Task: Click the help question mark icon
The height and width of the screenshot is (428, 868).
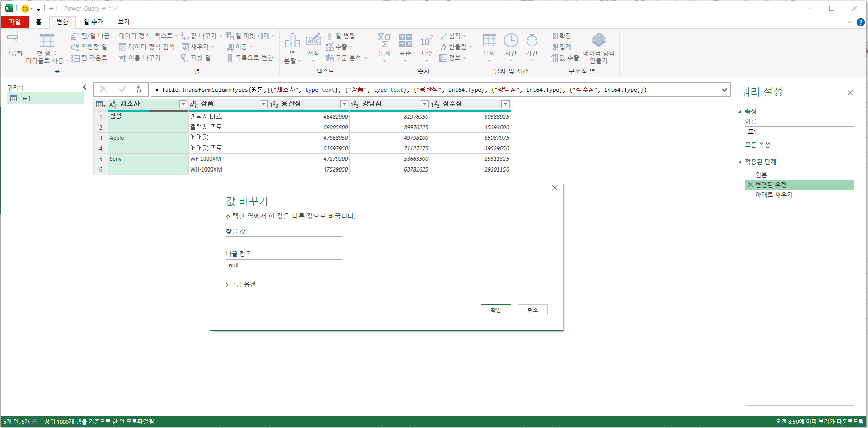Action: point(861,22)
